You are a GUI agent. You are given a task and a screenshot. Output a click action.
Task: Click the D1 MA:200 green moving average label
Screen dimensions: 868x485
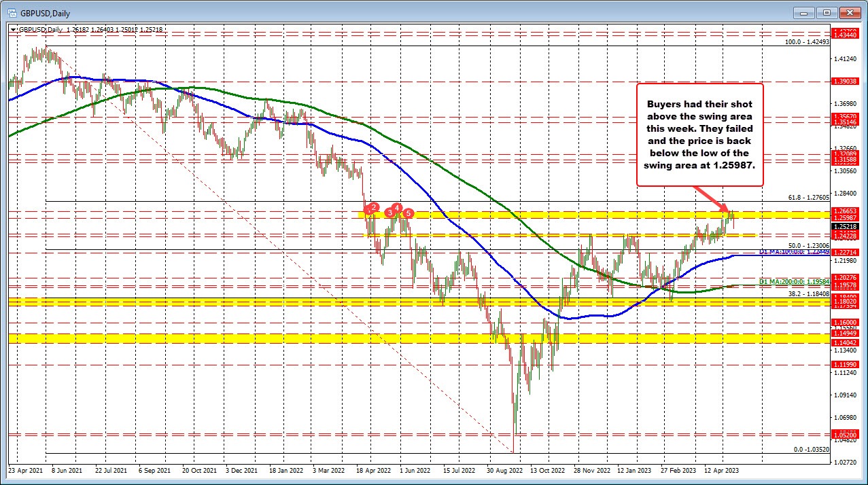point(794,281)
